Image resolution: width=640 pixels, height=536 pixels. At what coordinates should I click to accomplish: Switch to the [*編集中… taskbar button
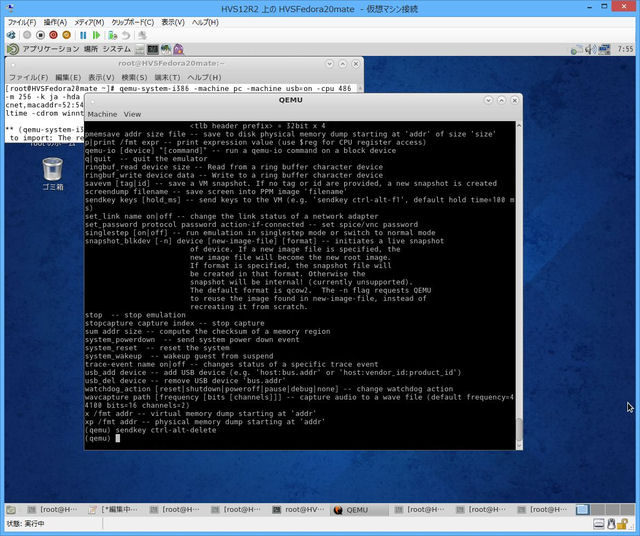pos(114,509)
